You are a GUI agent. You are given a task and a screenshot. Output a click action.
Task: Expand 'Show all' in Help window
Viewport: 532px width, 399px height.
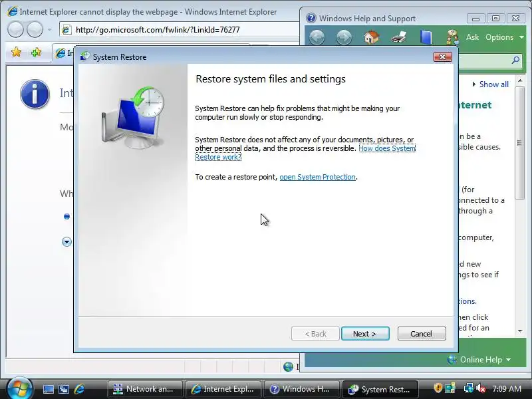[491, 84]
